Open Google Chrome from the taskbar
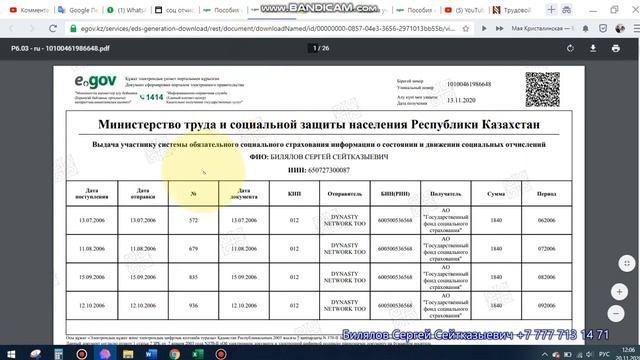The height and width of the screenshot is (360, 640). coord(175,354)
